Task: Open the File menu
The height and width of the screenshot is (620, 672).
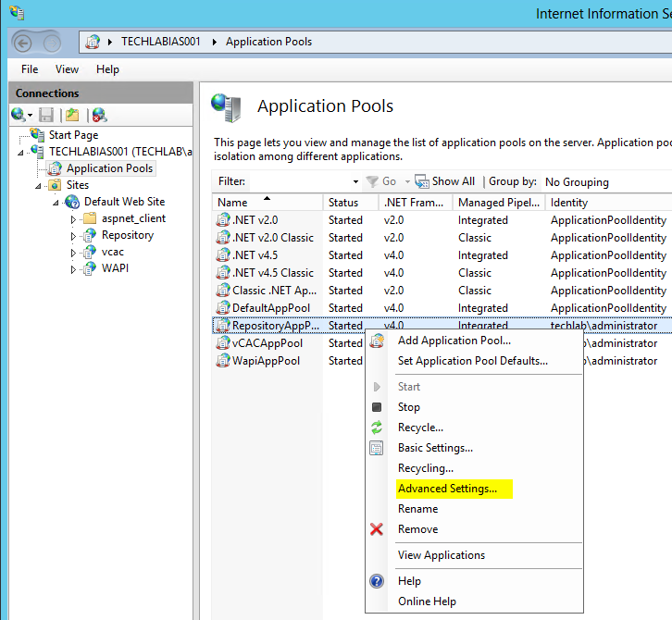Action: click(30, 69)
